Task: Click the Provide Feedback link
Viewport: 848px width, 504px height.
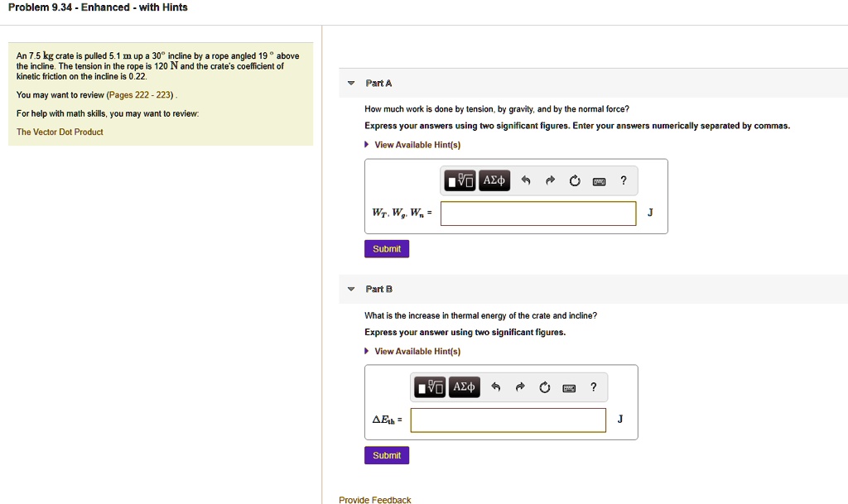Action: click(375, 500)
